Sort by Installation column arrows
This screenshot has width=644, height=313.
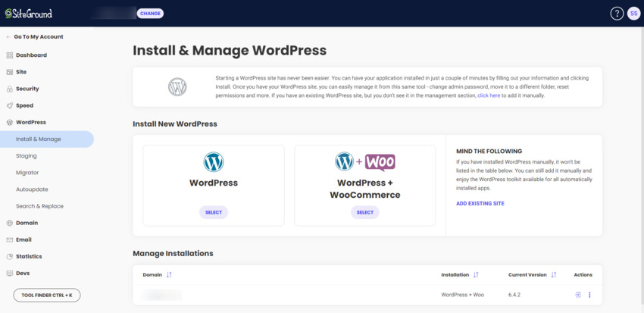[476, 275]
